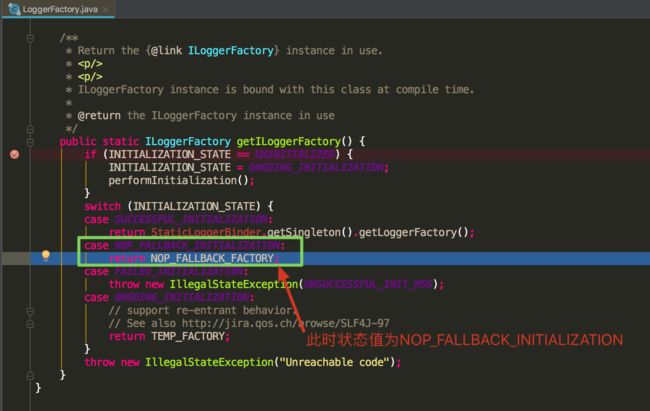This screenshot has height=411, width=650.
Task: Click the 'getLoggerFactory()' call
Action: (x=414, y=232)
